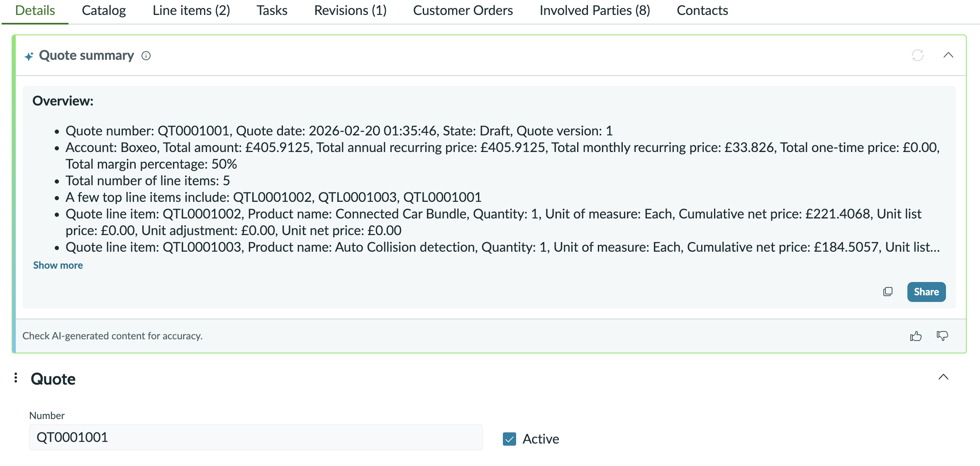Image resolution: width=980 pixels, height=466 pixels.
Task: Open the Catalog tab
Action: point(104,10)
